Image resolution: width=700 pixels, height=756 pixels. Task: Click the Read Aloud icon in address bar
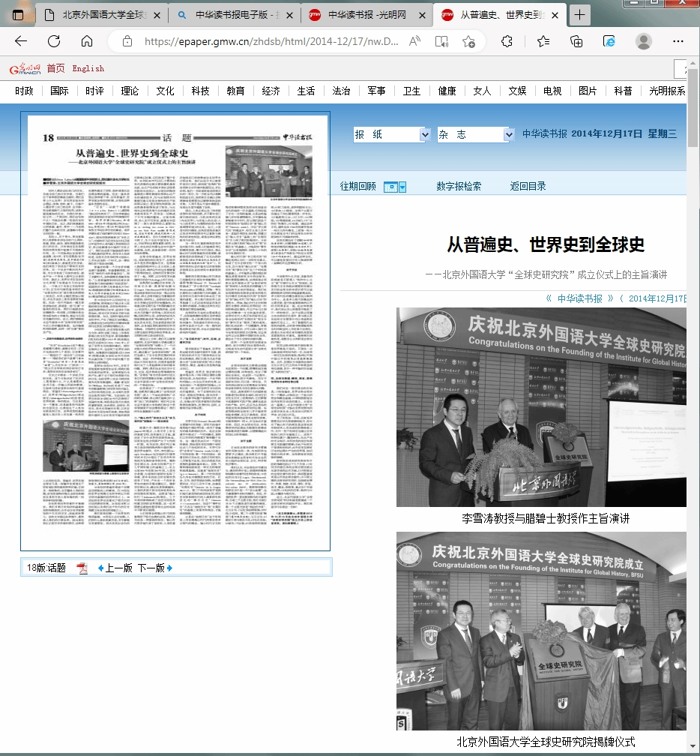pyautogui.click(x=414, y=42)
